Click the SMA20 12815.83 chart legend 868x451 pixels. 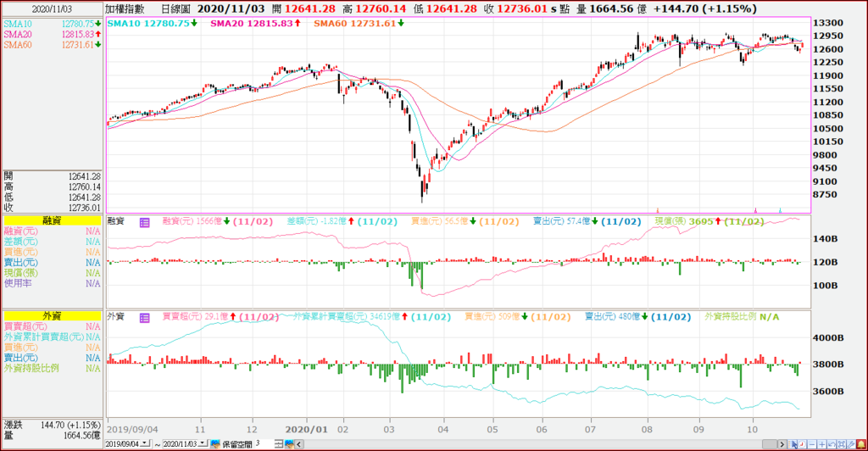pos(256,23)
